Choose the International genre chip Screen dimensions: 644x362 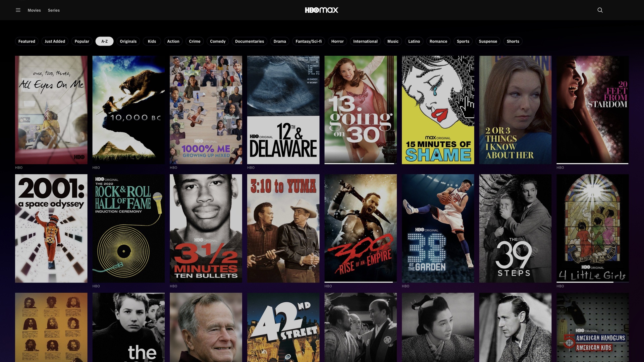click(x=365, y=41)
